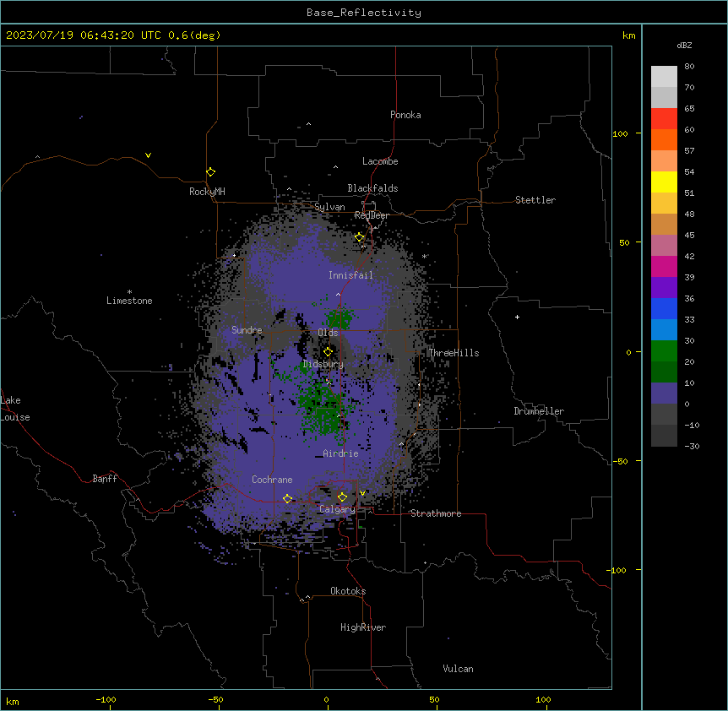Screen dimensions: 728x711
Task: Click the Strathmore label
Action: tap(436, 513)
